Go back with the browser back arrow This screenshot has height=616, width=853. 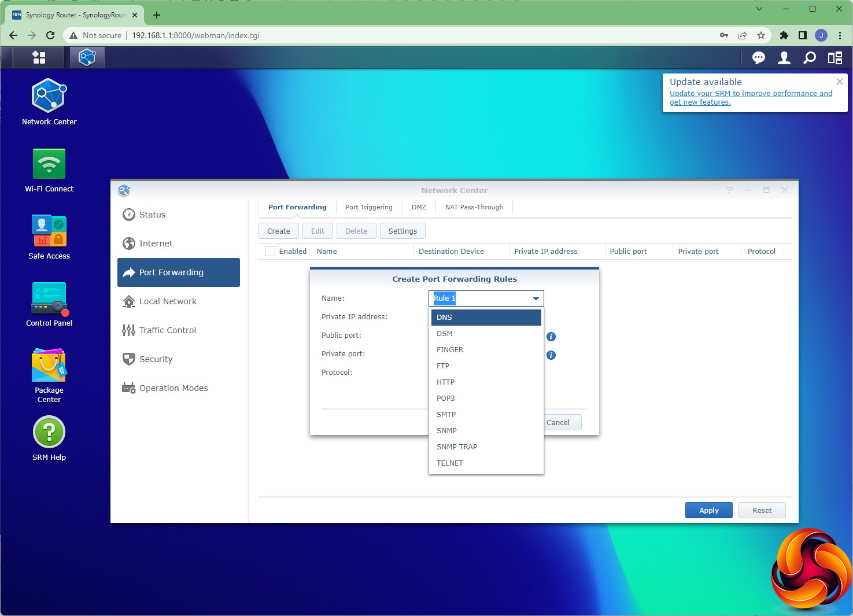pos(13,35)
